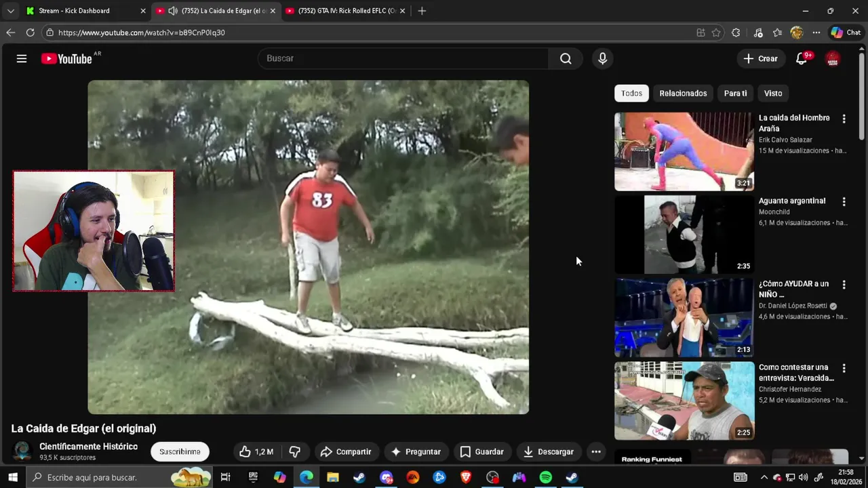The width and height of the screenshot is (868, 488).
Task: Click the Windows taskbar search box
Action: click(119, 477)
